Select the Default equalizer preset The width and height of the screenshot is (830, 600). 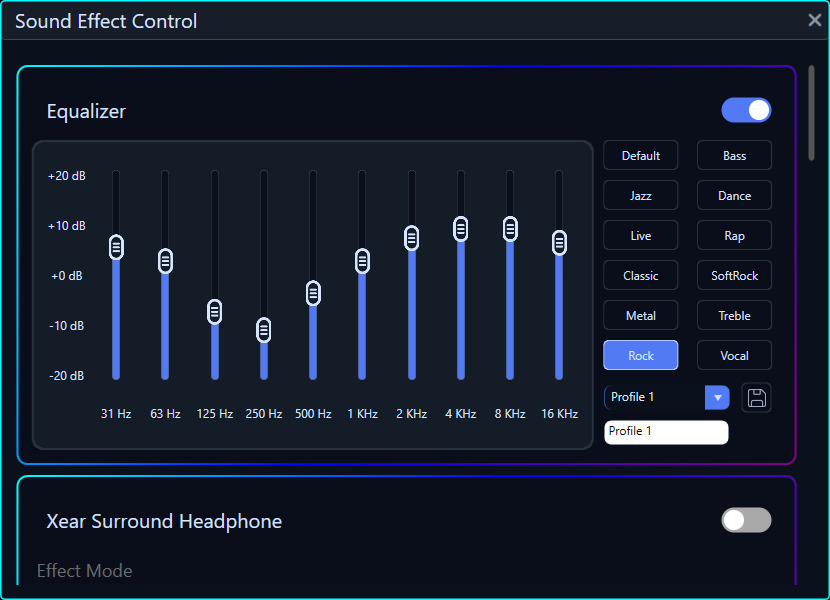640,156
